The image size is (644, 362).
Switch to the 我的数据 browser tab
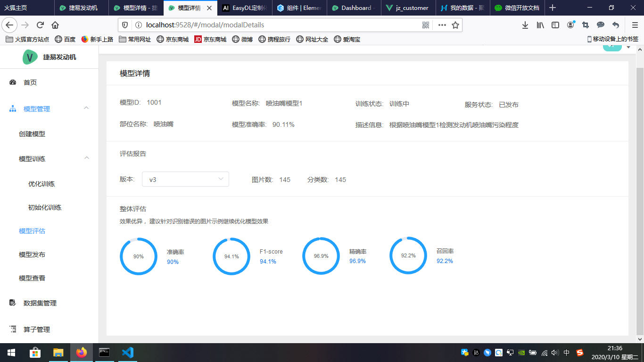coord(463,8)
